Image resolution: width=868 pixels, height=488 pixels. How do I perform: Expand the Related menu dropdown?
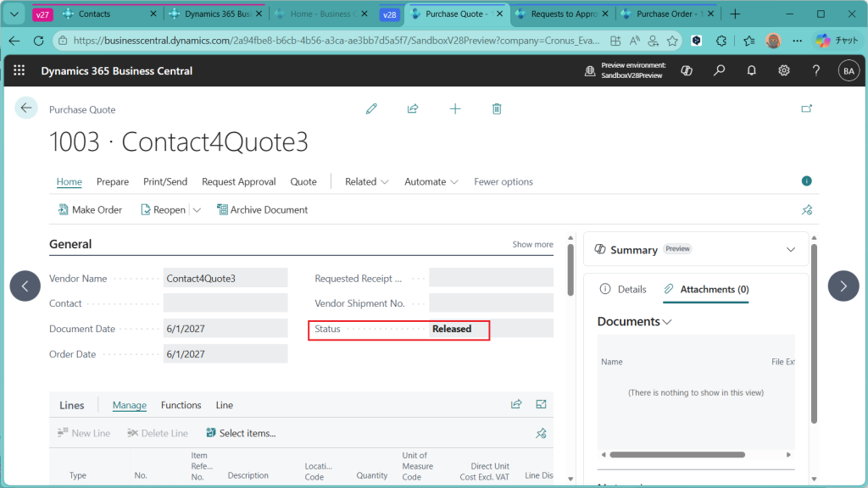[367, 181]
